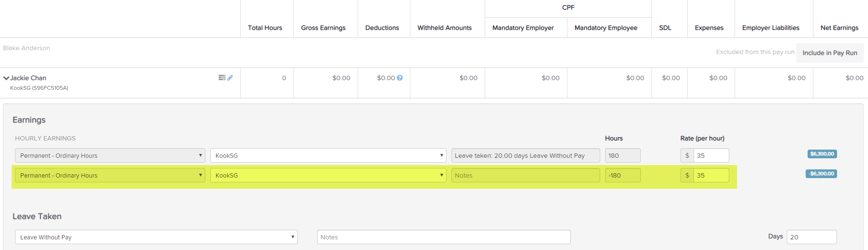
Task: Open the highlighted Permanent - Ordinary Hours dropdown
Action: click(x=110, y=175)
